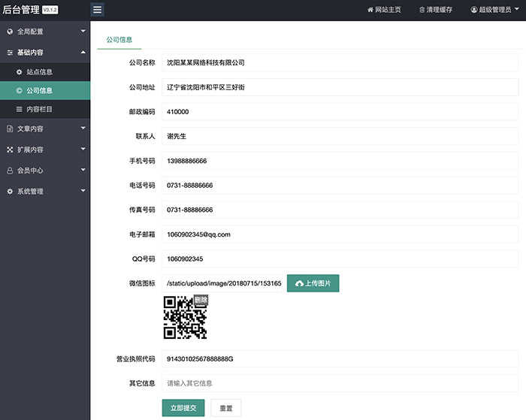
Task: Open the 系统管理 sidebar menu
Action: coord(45,191)
